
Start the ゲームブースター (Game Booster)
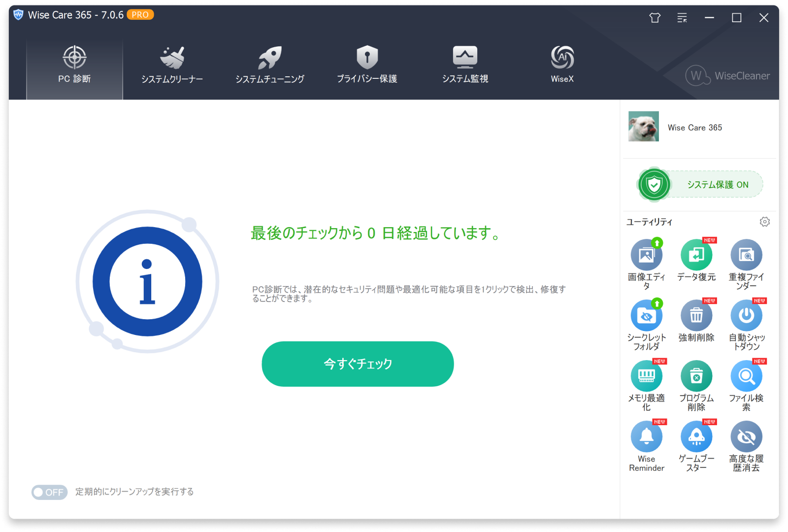[x=696, y=437]
